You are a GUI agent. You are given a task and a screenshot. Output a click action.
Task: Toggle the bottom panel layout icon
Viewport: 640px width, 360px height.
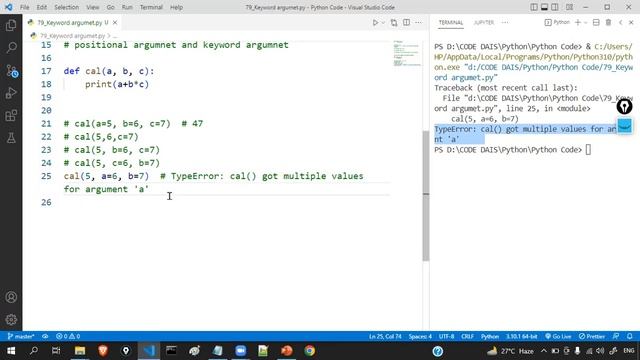pos(544,7)
